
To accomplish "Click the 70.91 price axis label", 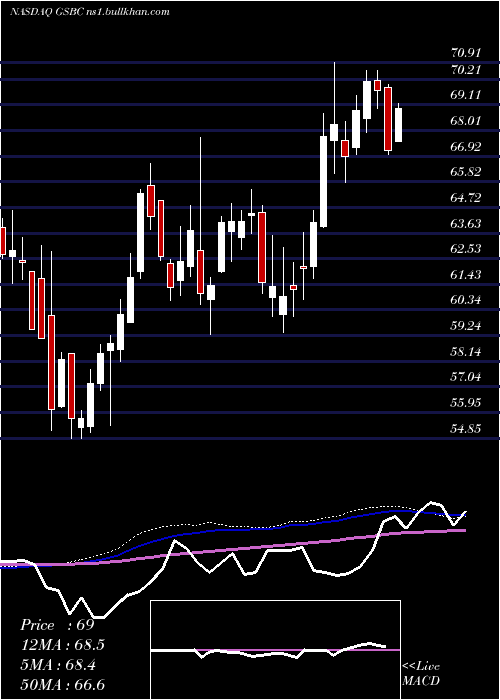I will point(466,53).
